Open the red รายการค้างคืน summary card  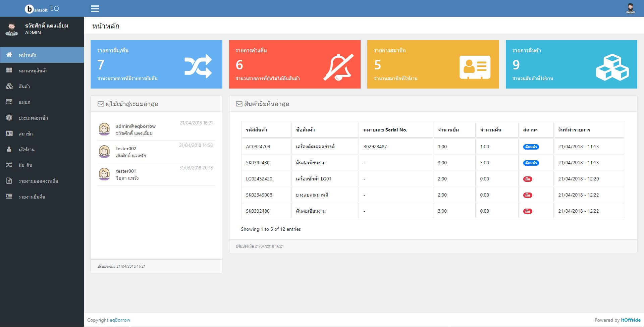pyautogui.click(x=294, y=64)
